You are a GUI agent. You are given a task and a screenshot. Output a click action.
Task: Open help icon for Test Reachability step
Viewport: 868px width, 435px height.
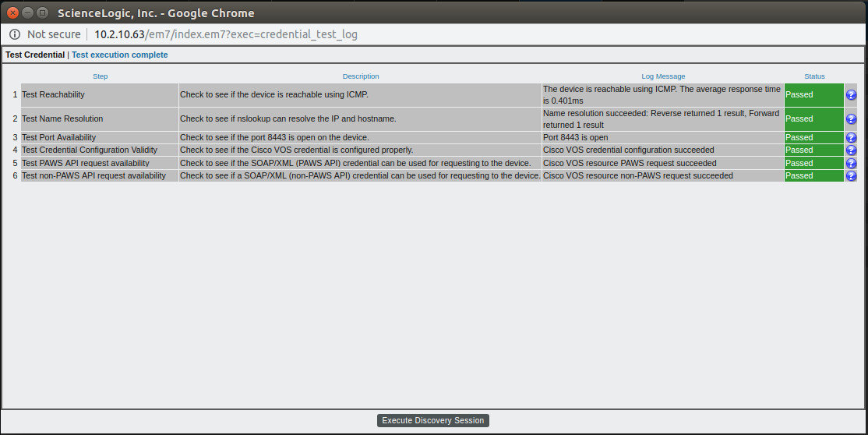pyautogui.click(x=851, y=95)
